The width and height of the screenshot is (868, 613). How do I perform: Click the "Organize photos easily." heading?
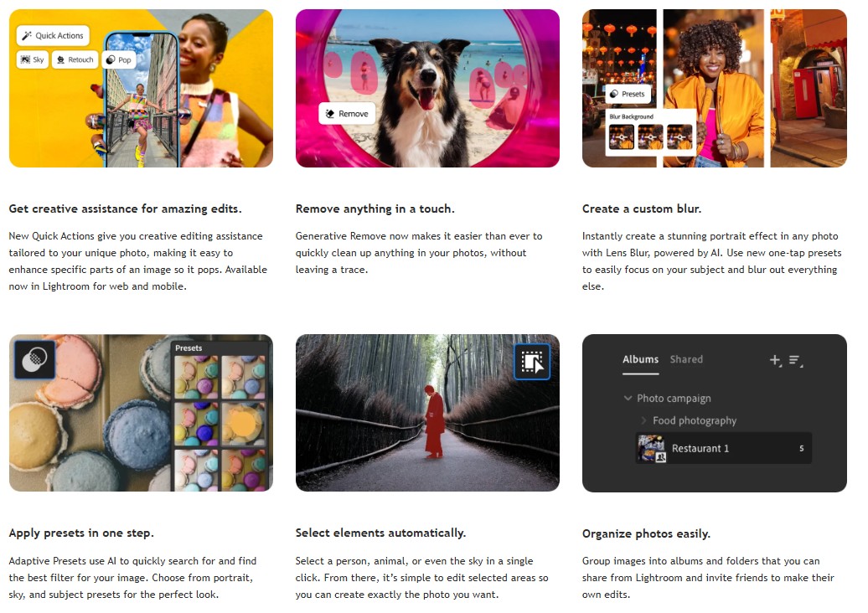pos(646,534)
